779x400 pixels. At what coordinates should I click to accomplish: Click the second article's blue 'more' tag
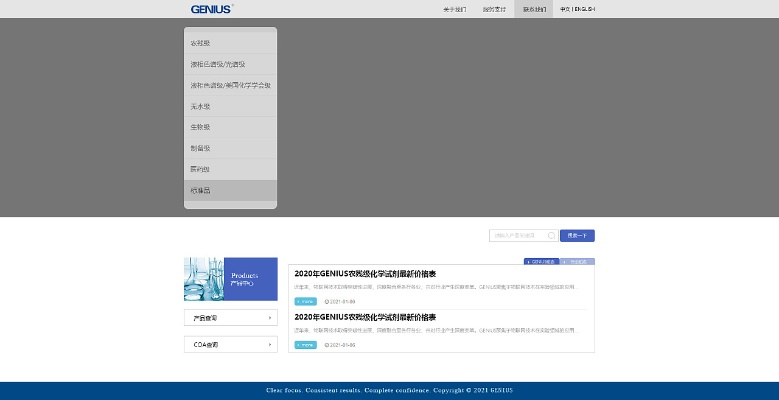tap(305, 345)
